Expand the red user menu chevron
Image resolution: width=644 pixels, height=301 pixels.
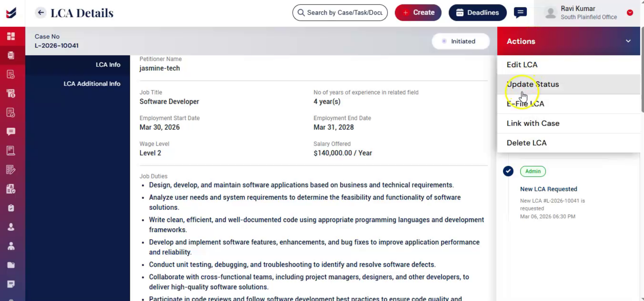click(630, 13)
